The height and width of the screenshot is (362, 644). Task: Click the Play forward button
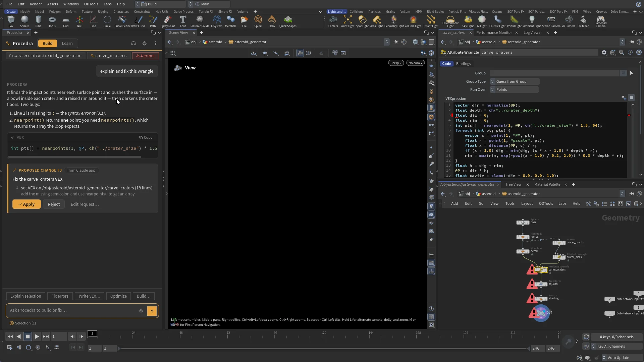37,337
